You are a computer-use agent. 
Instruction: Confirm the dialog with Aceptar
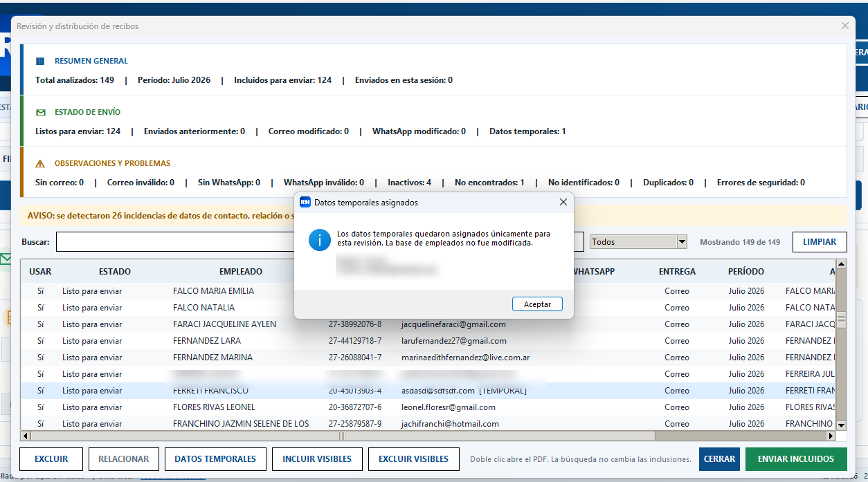(x=537, y=304)
